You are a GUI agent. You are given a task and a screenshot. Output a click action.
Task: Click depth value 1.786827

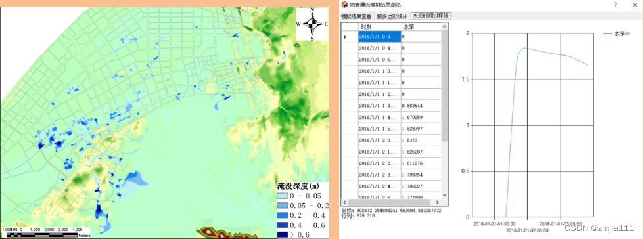421,186
